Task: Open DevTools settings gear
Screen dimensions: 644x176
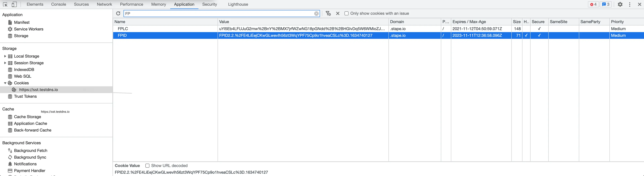Action: tap(620, 4)
